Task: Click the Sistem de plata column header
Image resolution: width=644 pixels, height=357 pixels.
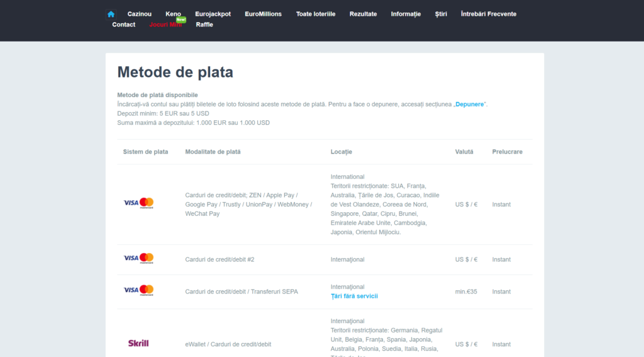Action: pos(145,152)
